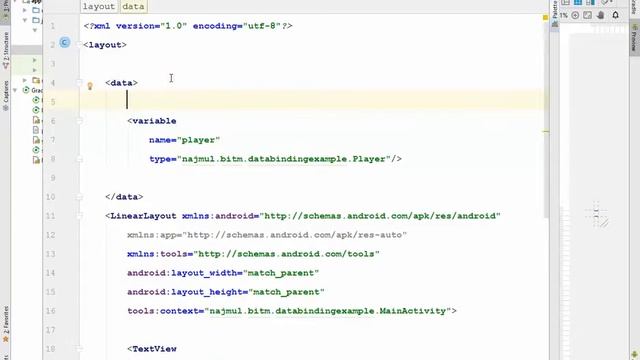This screenshot has width=640, height=360.
Task: Click the opening <layout> tag text
Action: click(x=105, y=45)
